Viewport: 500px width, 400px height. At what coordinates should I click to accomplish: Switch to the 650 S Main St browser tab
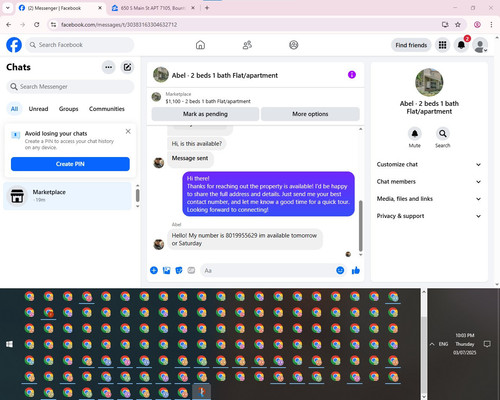tap(152, 8)
